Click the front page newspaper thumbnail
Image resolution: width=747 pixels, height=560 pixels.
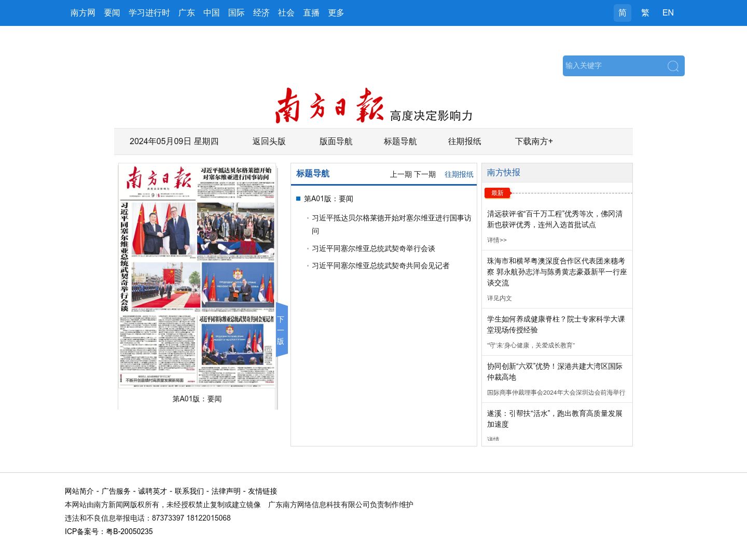point(197,276)
